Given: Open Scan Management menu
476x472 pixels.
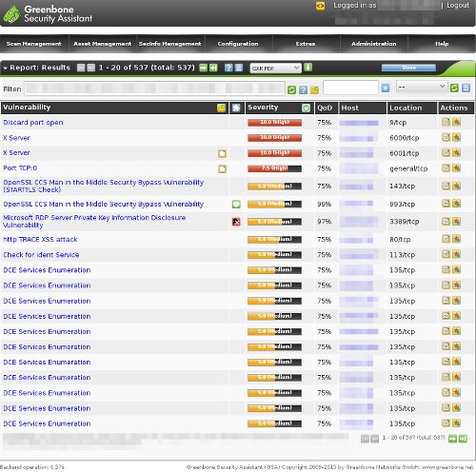Looking at the screenshot, I should coord(34,44).
